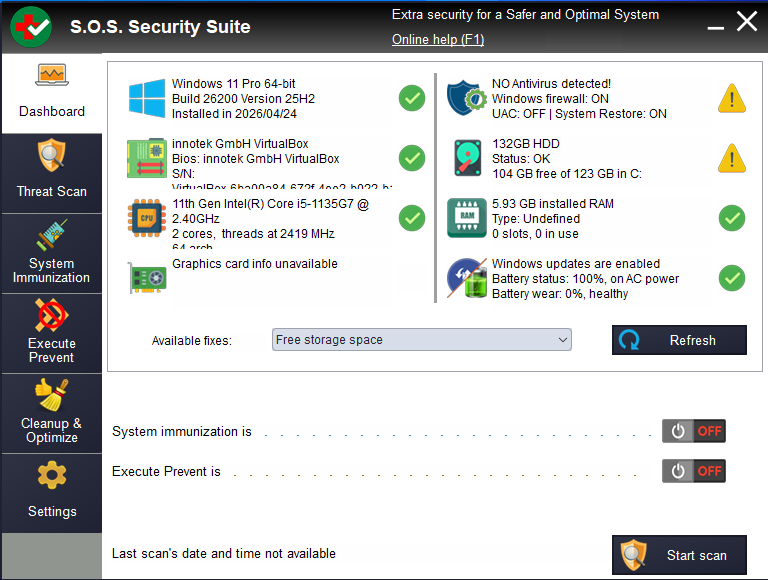Open the Dashboard tab
This screenshot has height=580, width=768.
click(51, 93)
